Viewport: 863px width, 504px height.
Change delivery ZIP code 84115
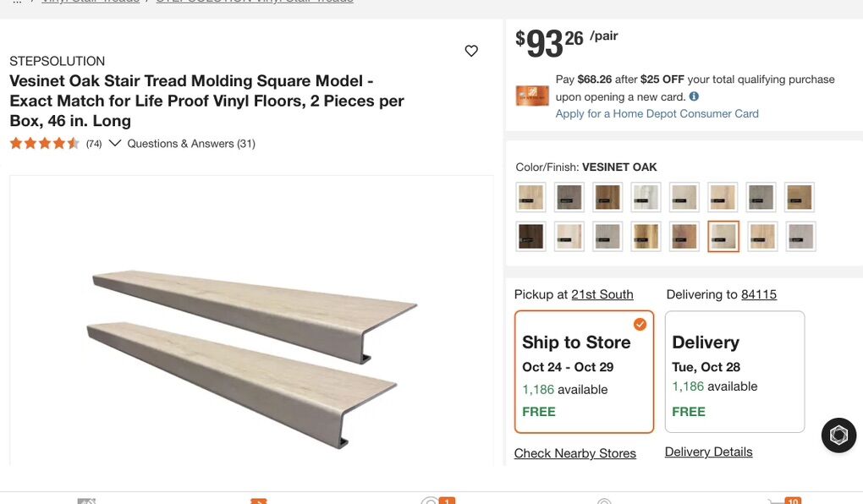coord(758,294)
